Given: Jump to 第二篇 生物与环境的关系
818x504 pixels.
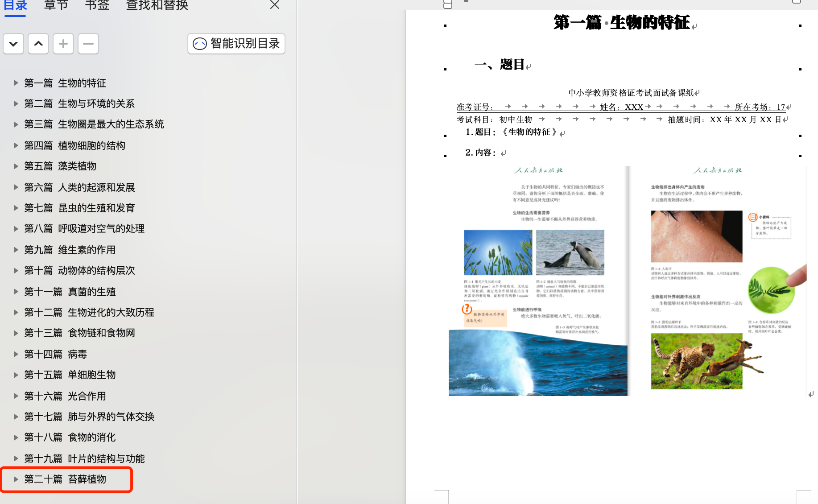Looking at the screenshot, I should pyautogui.click(x=79, y=104).
